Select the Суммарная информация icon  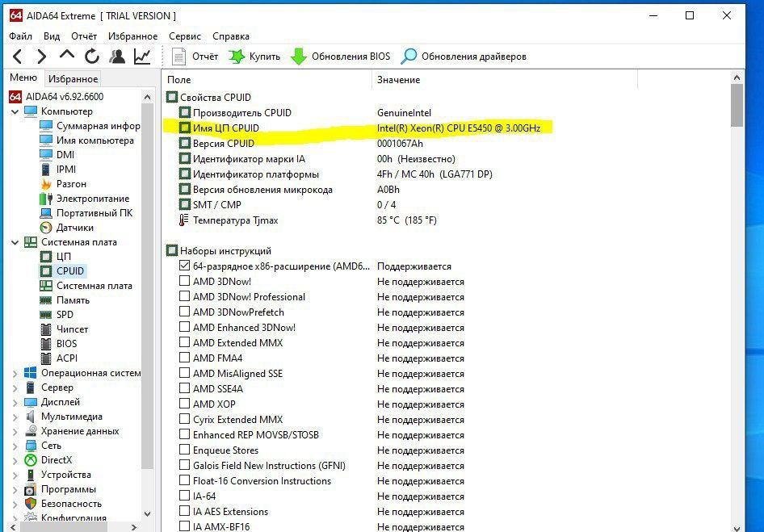pyautogui.click(x=46, y=126)
